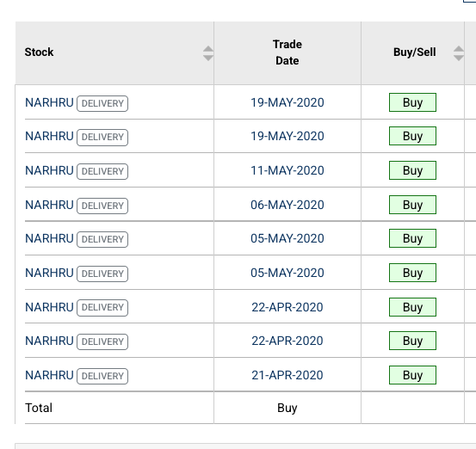Screen dimensions: 476x449
Task: Click the Trade Date column header
Action: [x=287, y=52]
